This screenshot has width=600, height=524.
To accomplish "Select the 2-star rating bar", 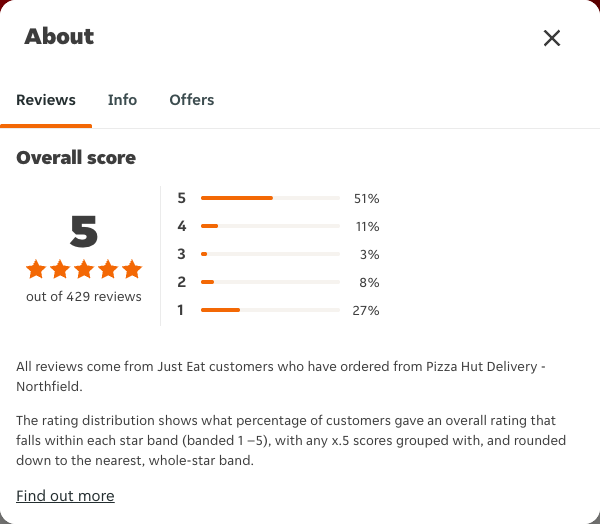I will (x=270, y=282).
